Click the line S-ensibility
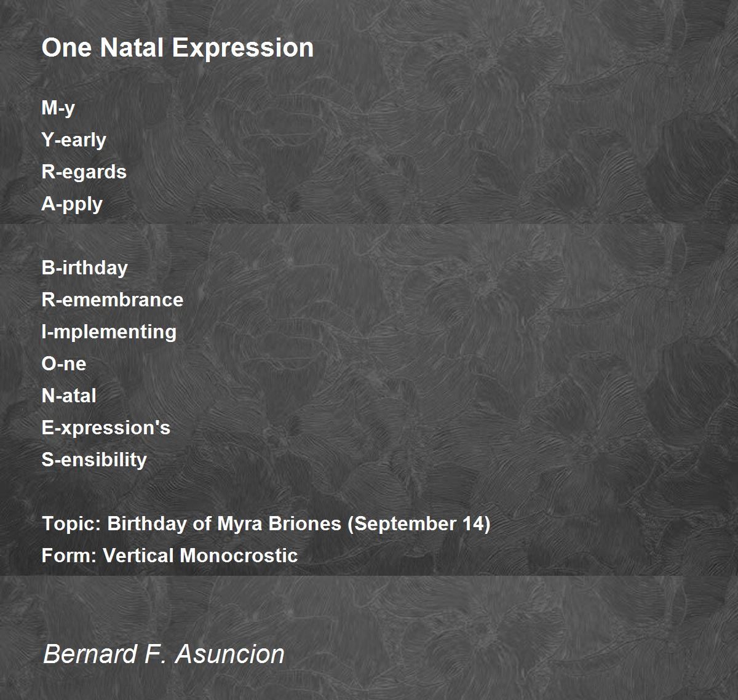 pos(94,460)
